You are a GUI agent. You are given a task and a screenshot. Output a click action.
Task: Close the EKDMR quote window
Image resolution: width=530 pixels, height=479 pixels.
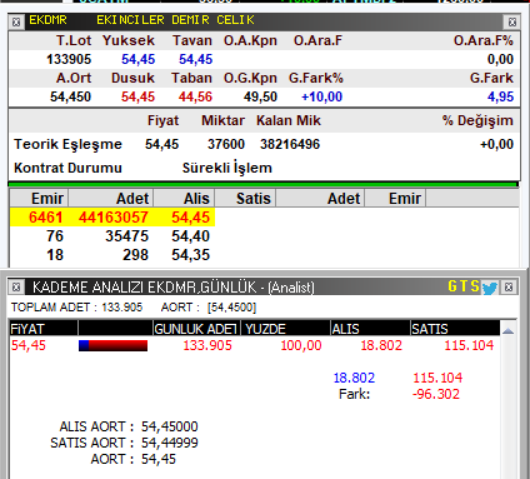512,22
